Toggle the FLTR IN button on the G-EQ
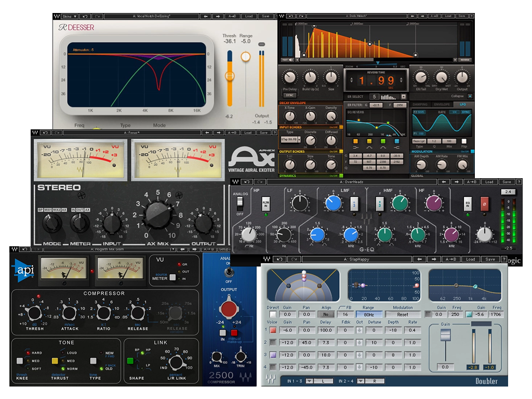The image size is (532, 399). pos(265,204)
